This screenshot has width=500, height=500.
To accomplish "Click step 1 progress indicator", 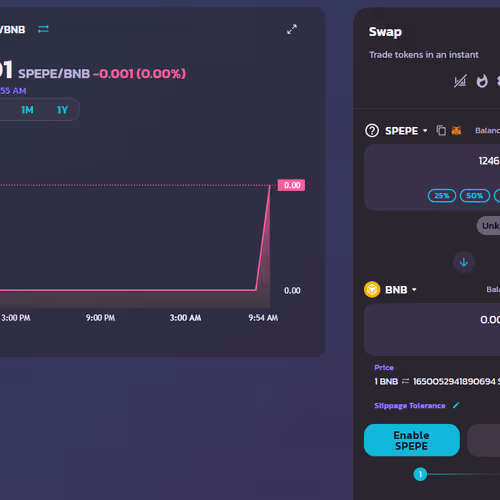I will click(420, 474).
